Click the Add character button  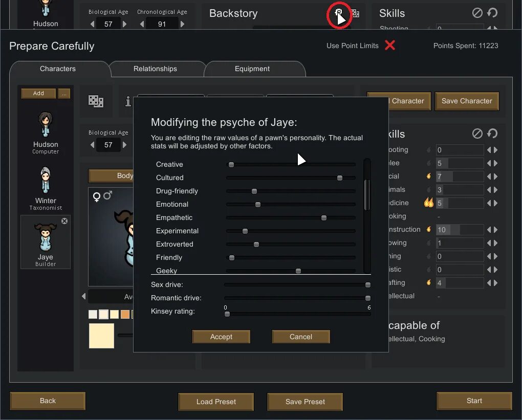point(38,93)
